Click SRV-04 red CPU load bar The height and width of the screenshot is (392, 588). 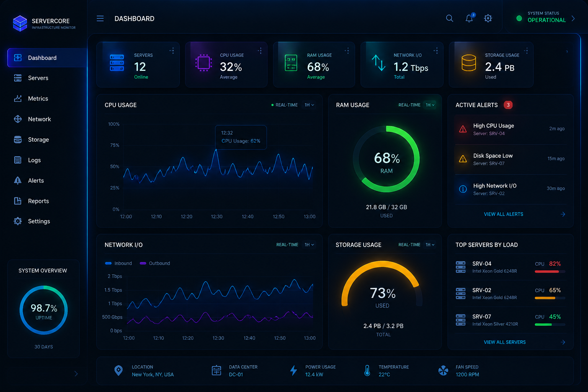[x=547, y=271]
